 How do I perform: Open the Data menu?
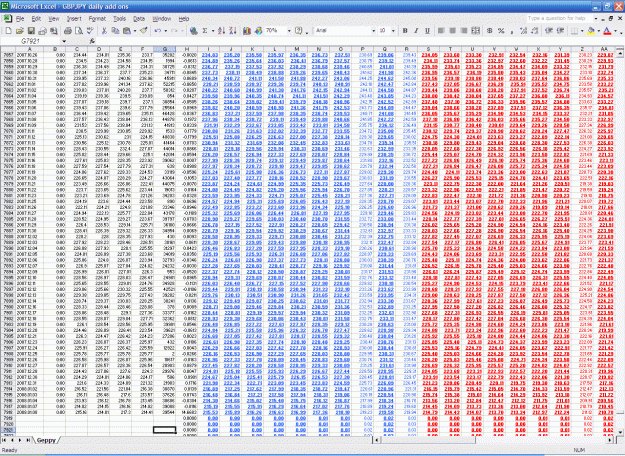click(139, 19)
